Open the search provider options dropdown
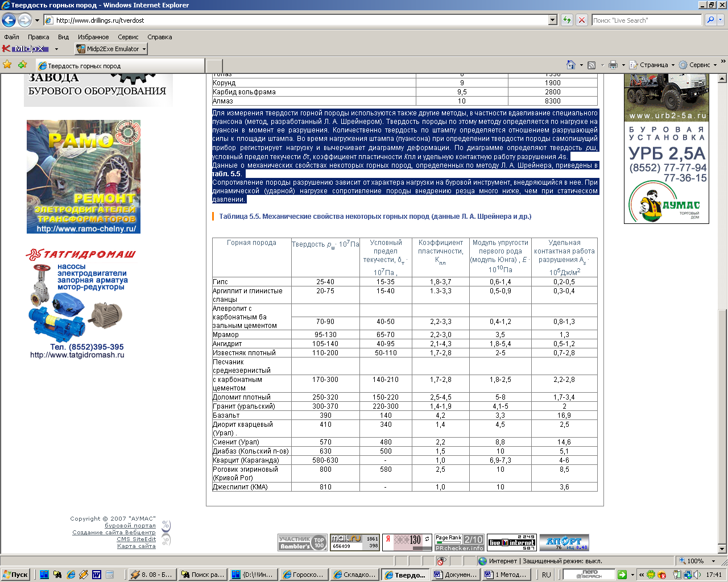The height and width of the screenshot is (582, 728). point(721,20)
